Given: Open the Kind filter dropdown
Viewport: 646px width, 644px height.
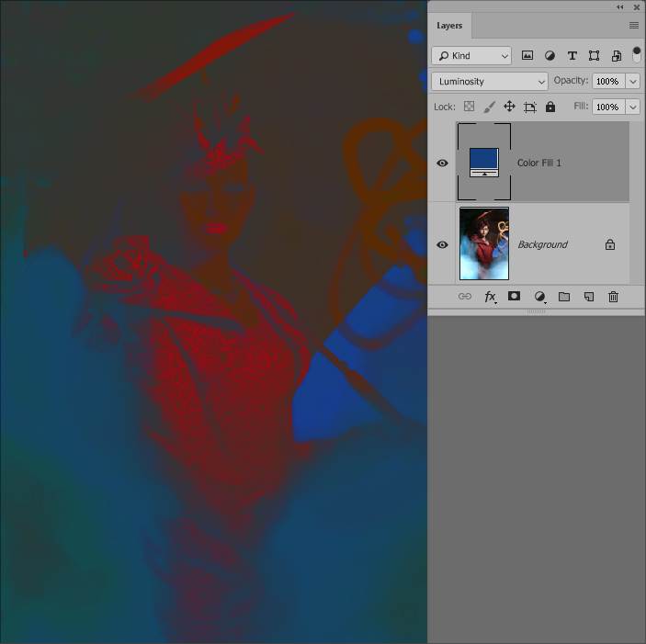Looking at the screenshot, I should 471,56.
